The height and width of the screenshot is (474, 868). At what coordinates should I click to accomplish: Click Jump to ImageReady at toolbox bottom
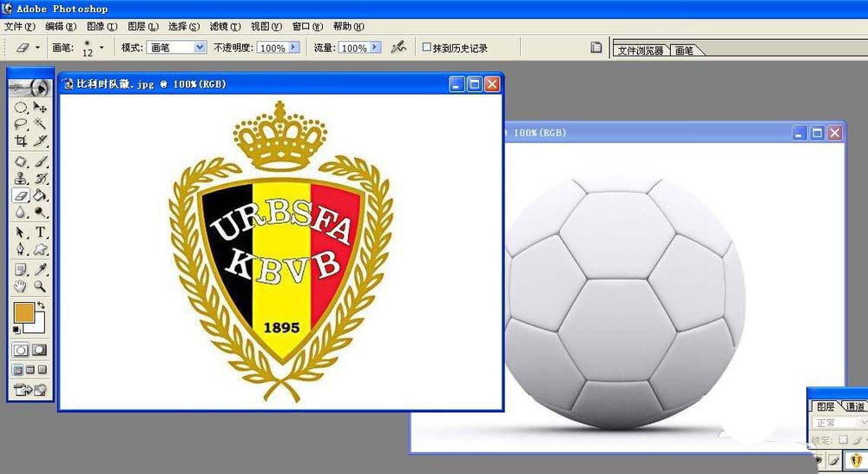(30, 390)
